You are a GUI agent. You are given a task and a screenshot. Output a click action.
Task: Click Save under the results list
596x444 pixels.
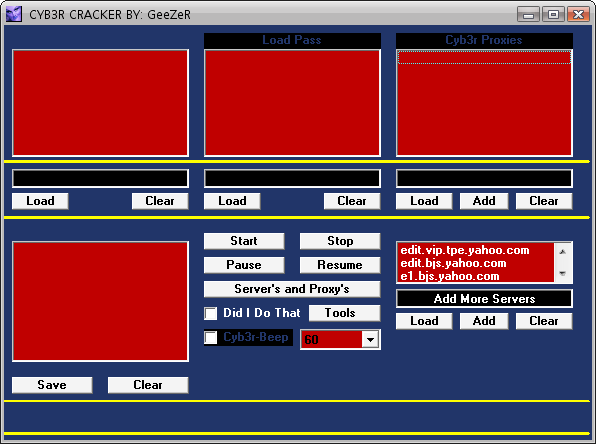pyautogui.click(x=52, y=385)
